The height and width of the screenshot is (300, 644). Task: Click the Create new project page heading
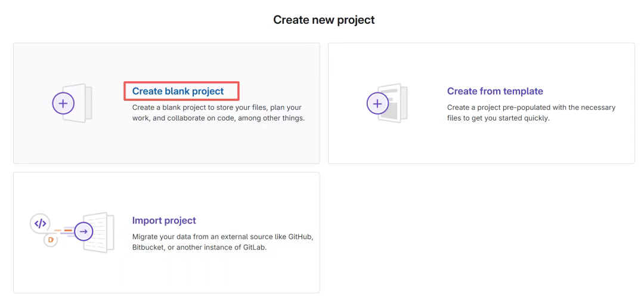[324, 20]
